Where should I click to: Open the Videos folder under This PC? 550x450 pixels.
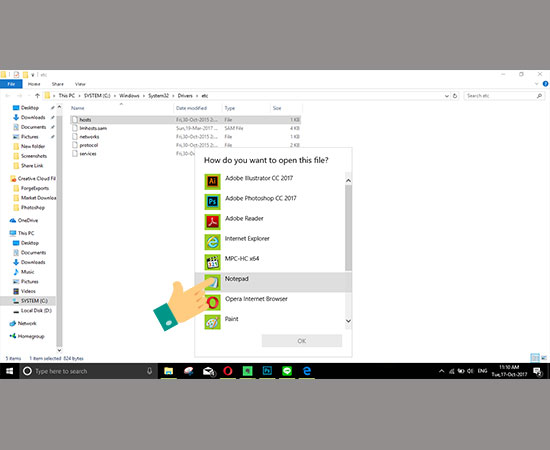pyautogui.click(x=28, y=291)
